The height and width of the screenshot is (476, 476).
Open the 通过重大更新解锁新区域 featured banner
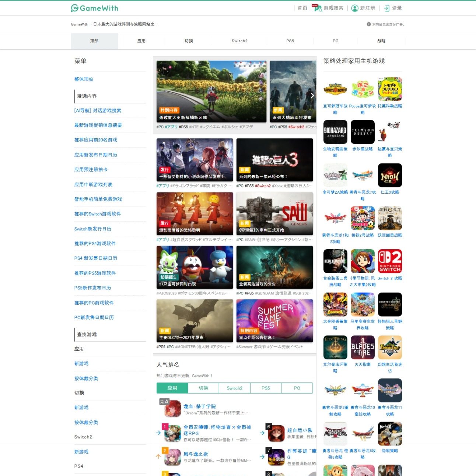pos(211,92)
